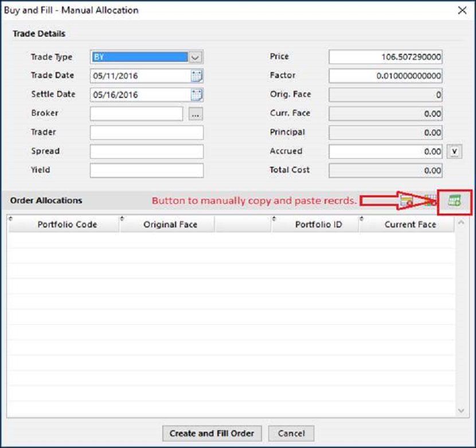This screenshot has width=476, height=448.
Task: Click the Order Allocations section heading
Action: coord(46,201)
